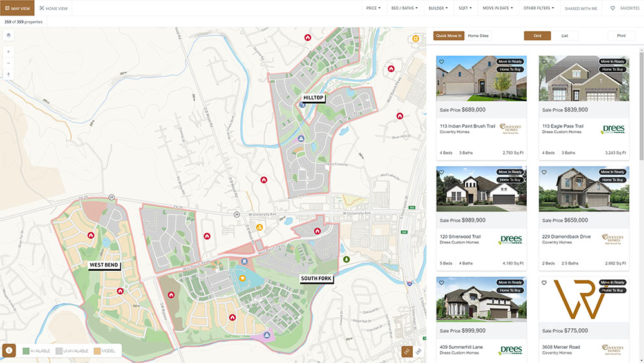Click red home pin near Wolf Ranch Pkwy top right

coord(391,68)
